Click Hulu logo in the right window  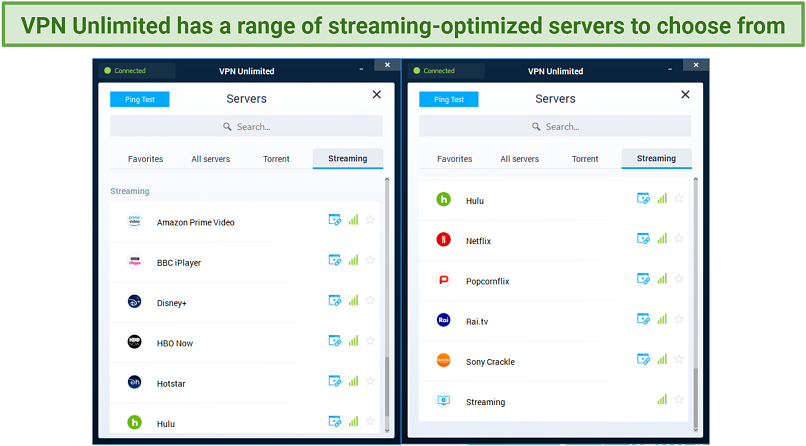443,199
